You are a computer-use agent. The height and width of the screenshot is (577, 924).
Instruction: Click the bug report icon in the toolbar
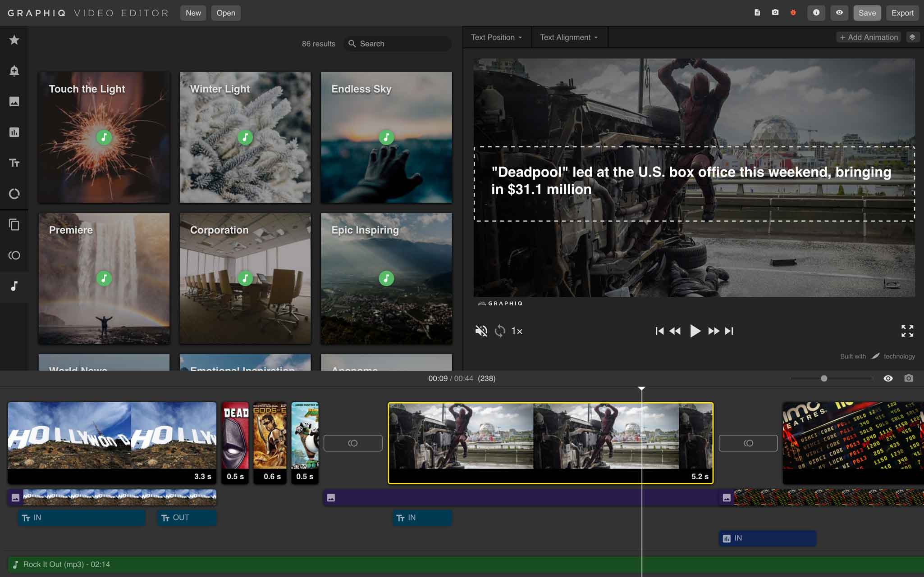click(x=794, y=13)
